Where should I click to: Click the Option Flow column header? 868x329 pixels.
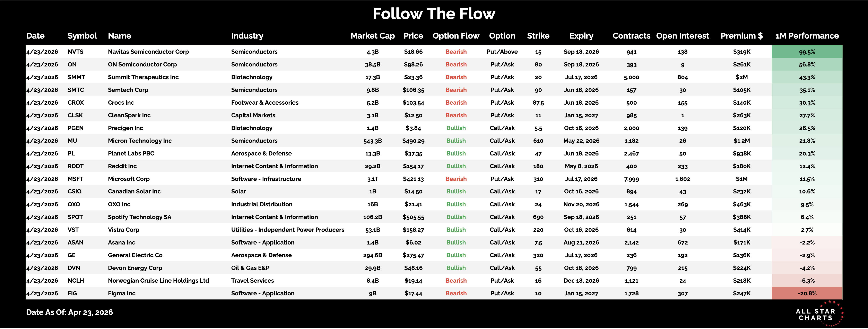pyautogui.click(x=456, y=36)
